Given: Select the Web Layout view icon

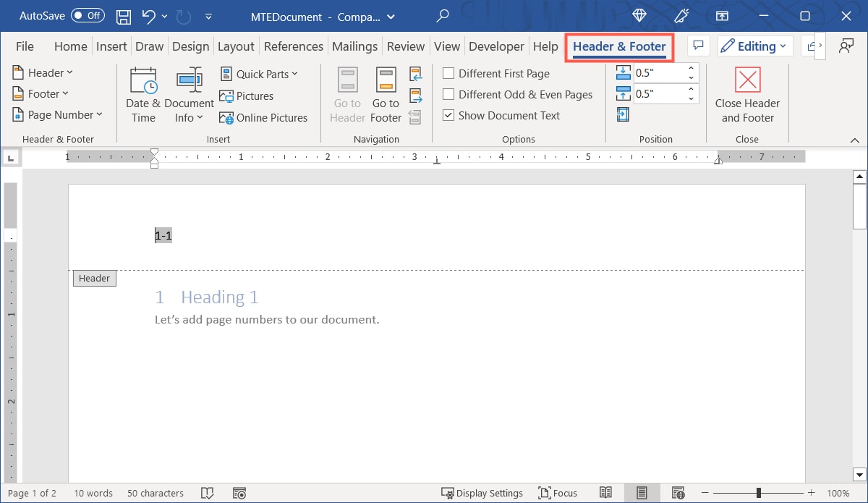Looking at the screenshot, I should point(678,493).
